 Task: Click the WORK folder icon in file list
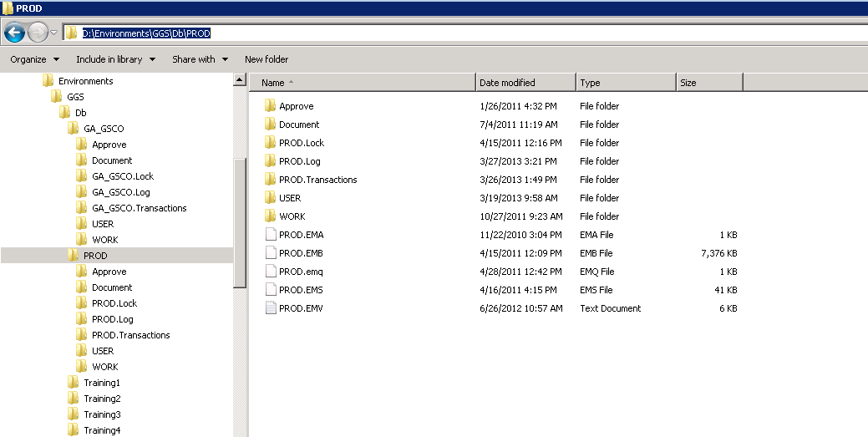[270, 216]
